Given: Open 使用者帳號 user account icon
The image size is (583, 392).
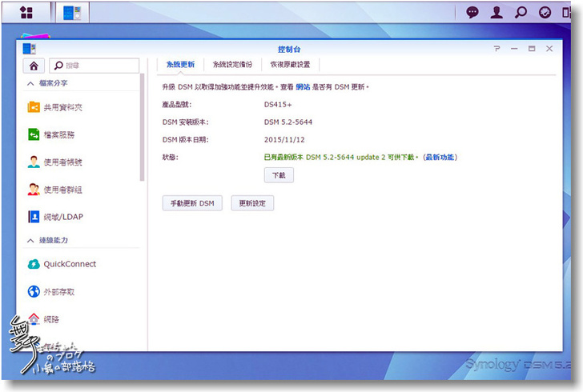Looking at the screenshot, I should pyautogui.click(x=34, y=162).
